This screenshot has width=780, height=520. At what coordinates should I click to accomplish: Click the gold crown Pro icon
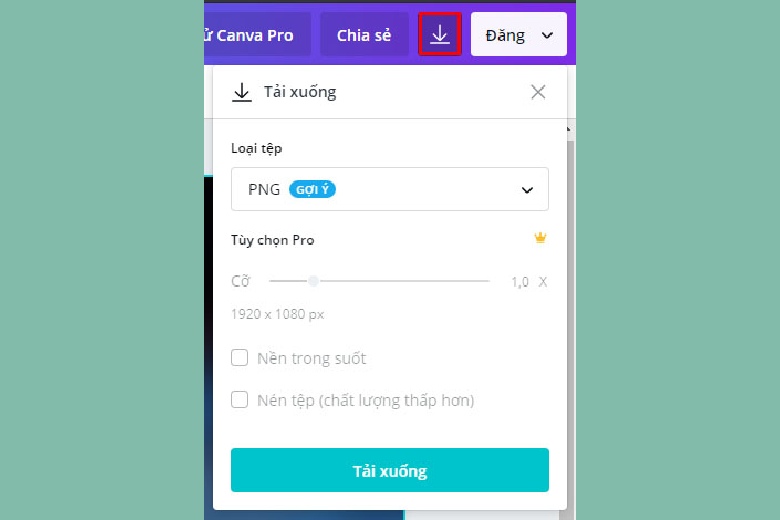pyautogui.click(x=540, y=238)
